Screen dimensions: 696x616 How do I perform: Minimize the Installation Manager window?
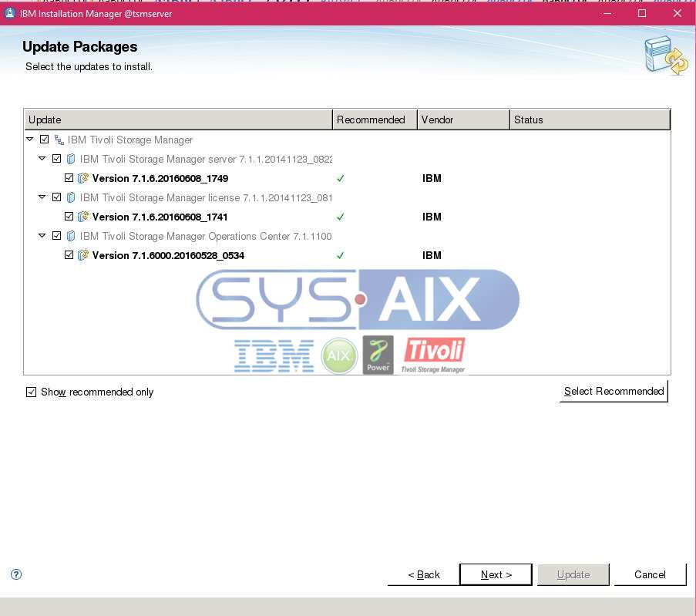point(607,14)
